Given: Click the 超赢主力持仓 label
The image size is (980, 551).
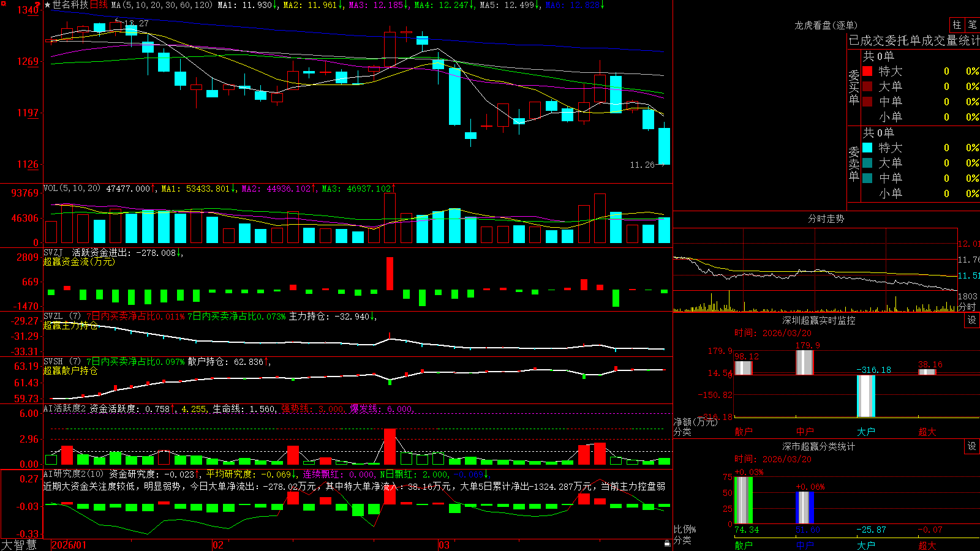Looking at the screenshot, I should click(x=70, y=325).
